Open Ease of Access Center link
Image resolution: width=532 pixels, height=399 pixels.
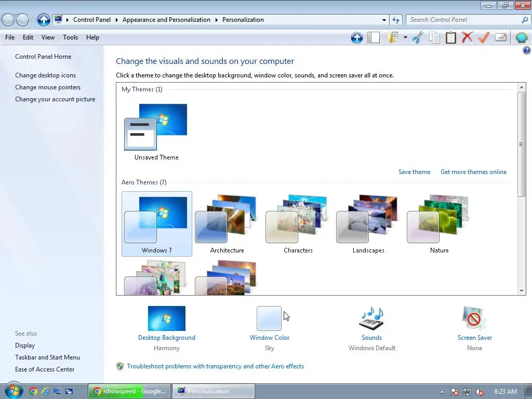click(x=45, y=369)
